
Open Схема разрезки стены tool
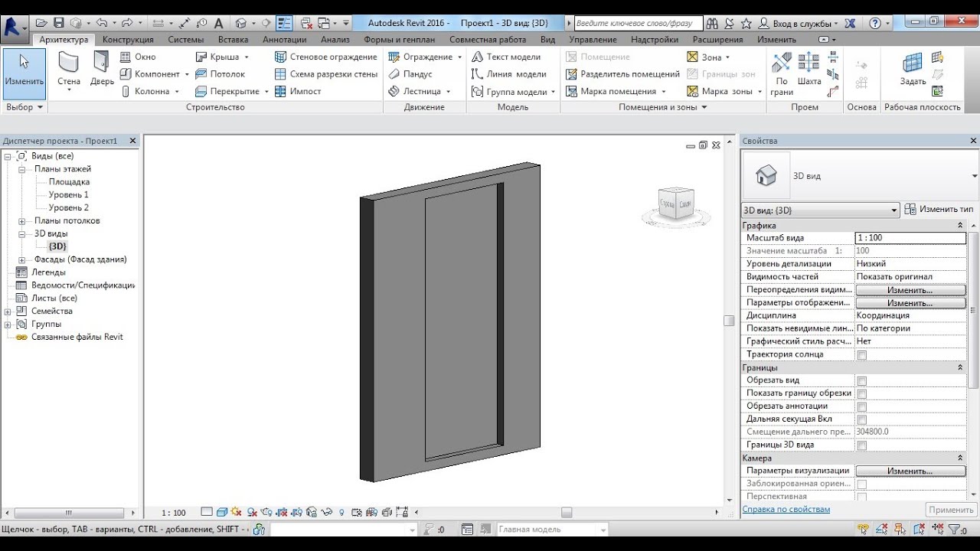325,74
